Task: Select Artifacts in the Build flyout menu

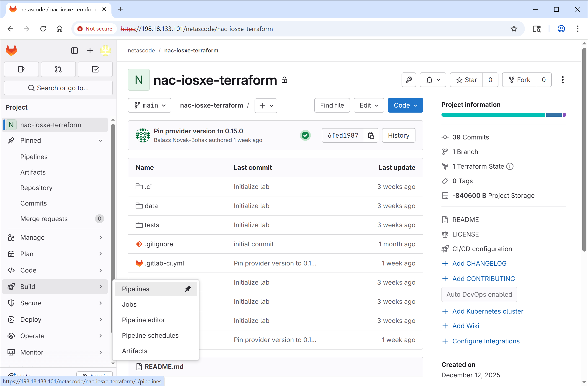Action: (156, 351)
